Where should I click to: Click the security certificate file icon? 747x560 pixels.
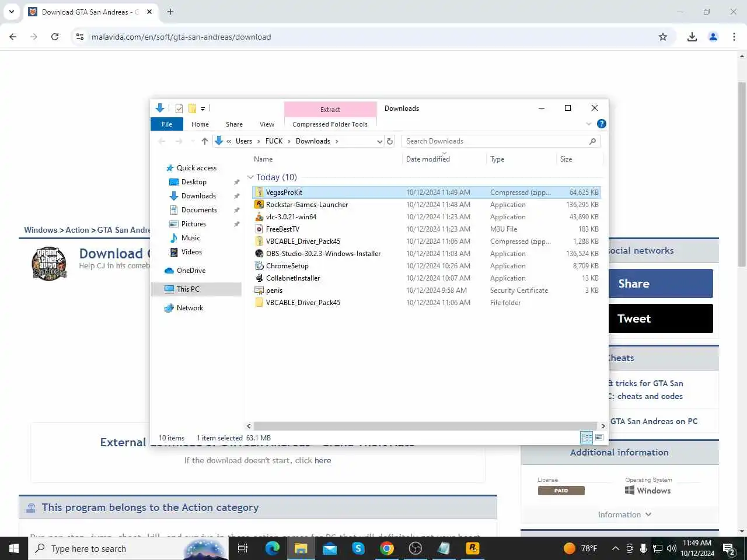pos(259,290)
